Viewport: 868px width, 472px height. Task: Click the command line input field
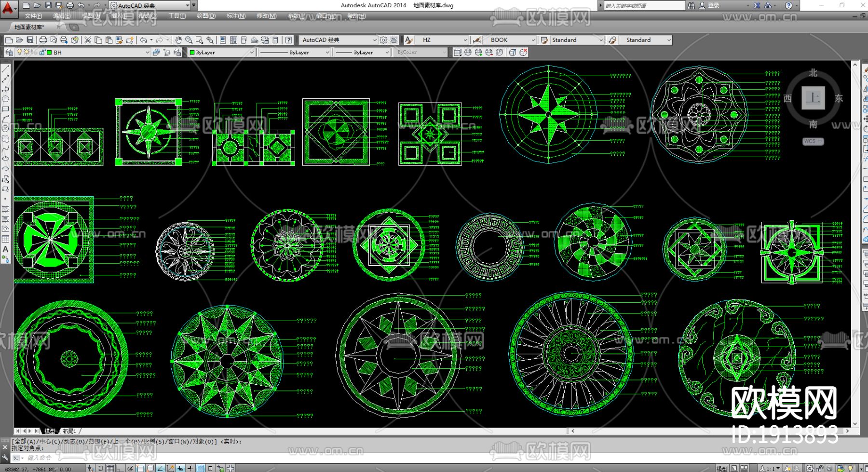click(x=145, y=458)
